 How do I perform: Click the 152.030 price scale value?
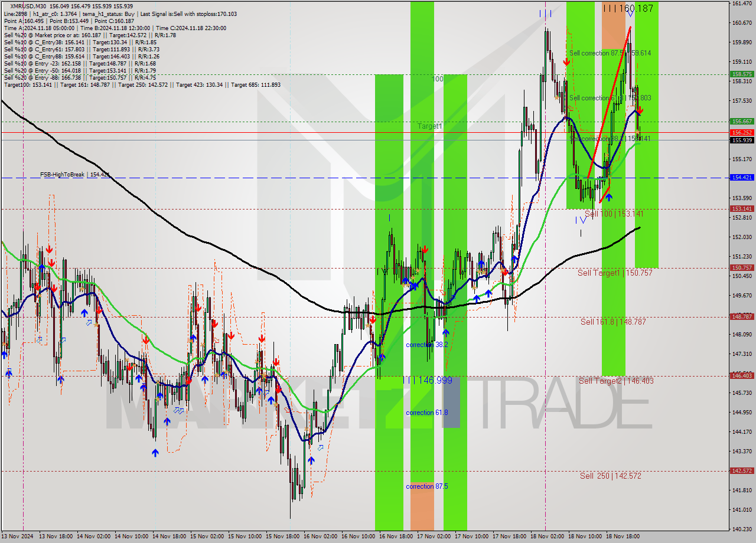[x=742, y=237]
